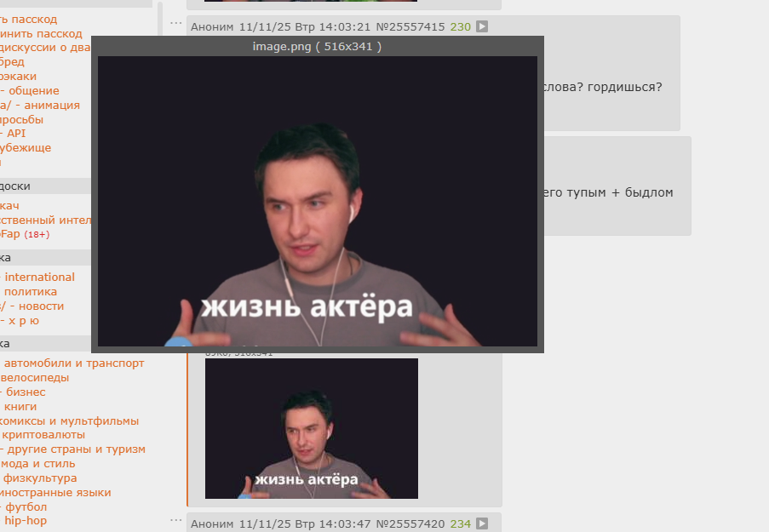Open иностранные языки board link
The image size is (769, 532).
pos(55,493)
